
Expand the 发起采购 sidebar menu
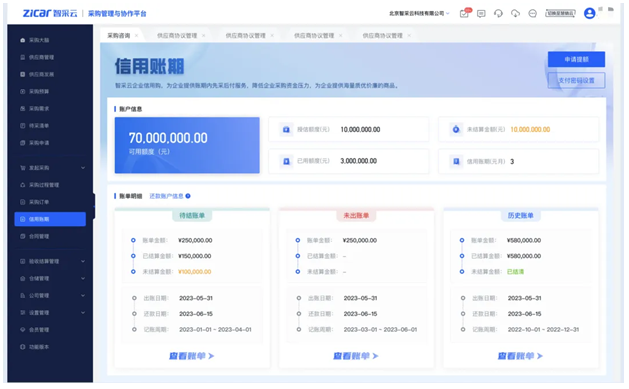pos(52,168)
